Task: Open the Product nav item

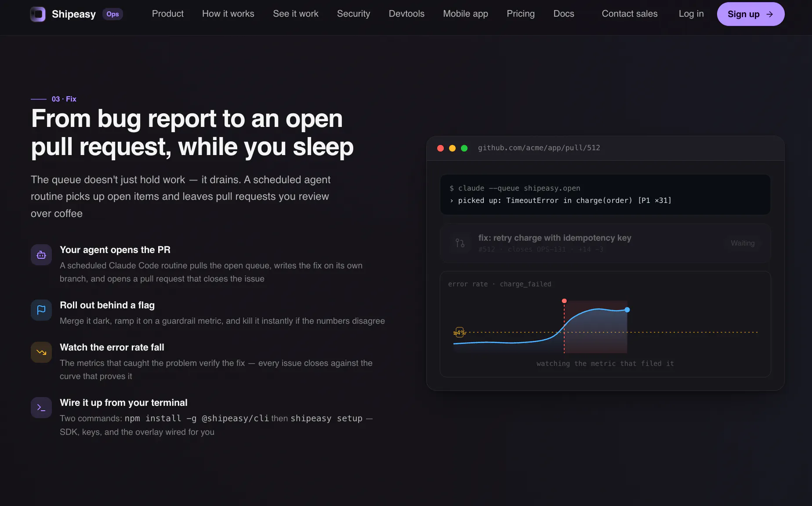Action: click(168, 14)
